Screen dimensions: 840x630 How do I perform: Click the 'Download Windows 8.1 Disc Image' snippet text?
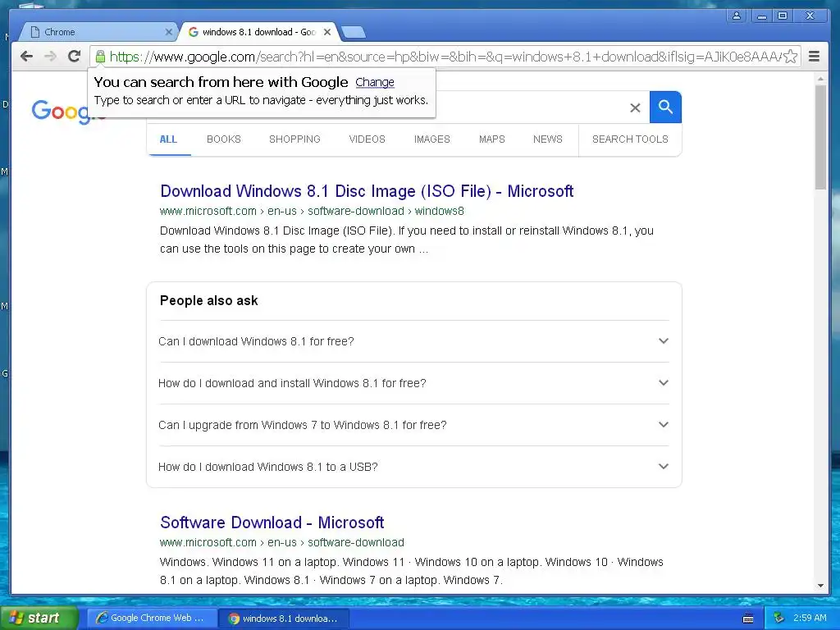(x=407, y=240)
